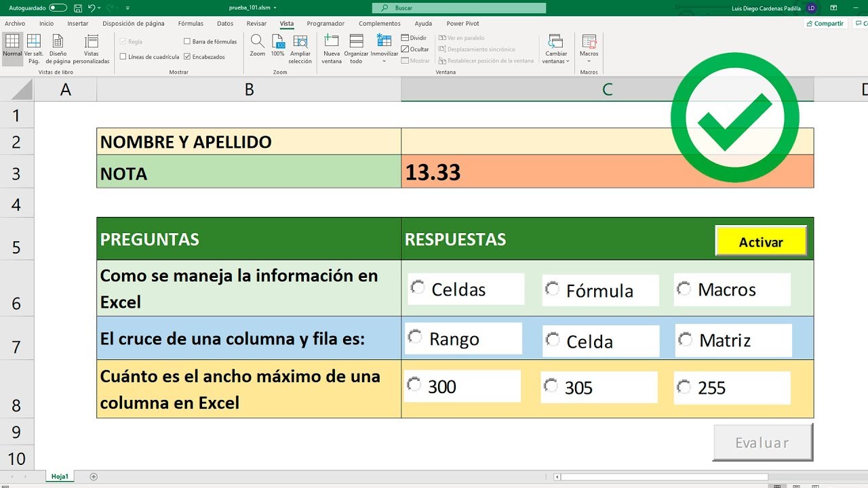Select the Normal workbook view
The width and height of the screenshot is (868, 488).
[12, 49]
